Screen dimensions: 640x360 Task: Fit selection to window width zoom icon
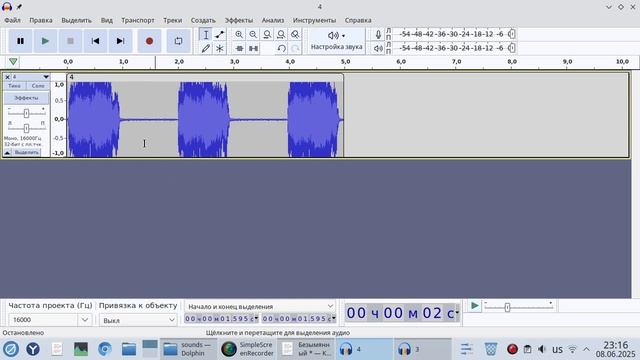pyautogui.click(x=267, y=35)
